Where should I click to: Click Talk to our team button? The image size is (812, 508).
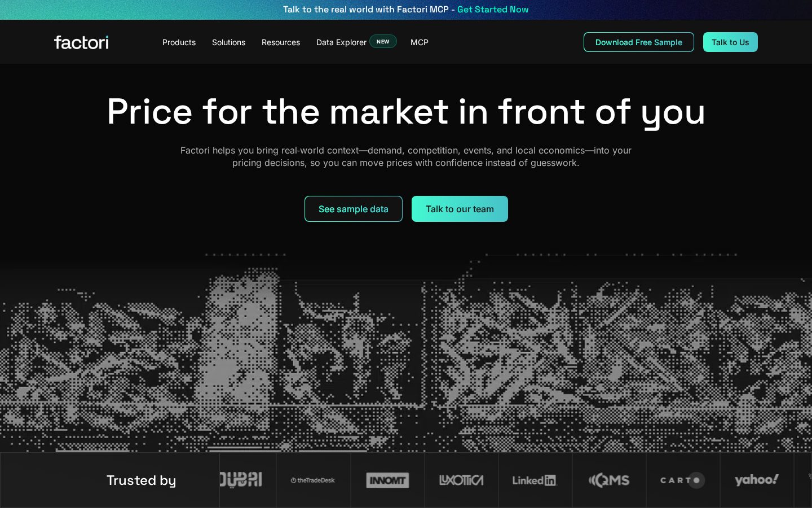tap(460, 209)
